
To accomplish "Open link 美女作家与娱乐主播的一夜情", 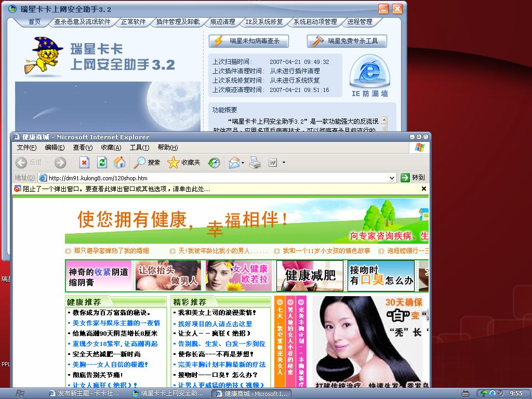I will pos(116,323).
